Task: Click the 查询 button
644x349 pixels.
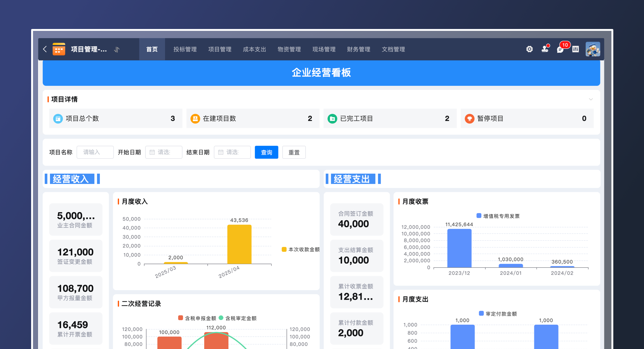Action: (266, 152)
